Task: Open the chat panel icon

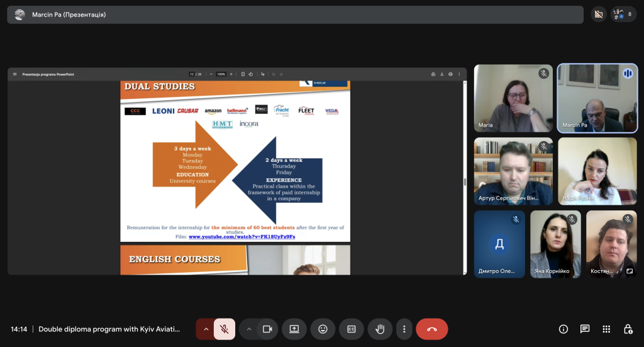Action: [x=585, y=329]
